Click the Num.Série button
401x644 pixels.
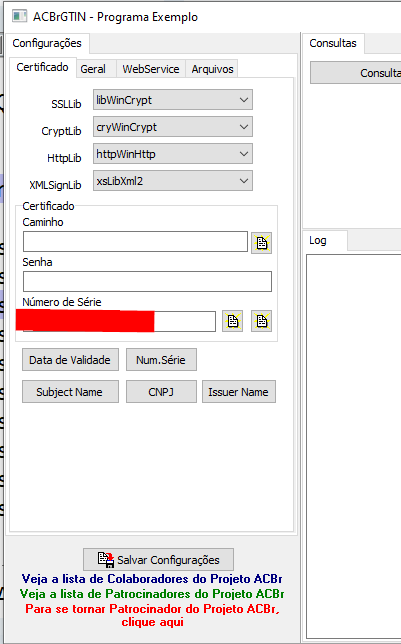(x=161, y=360)
